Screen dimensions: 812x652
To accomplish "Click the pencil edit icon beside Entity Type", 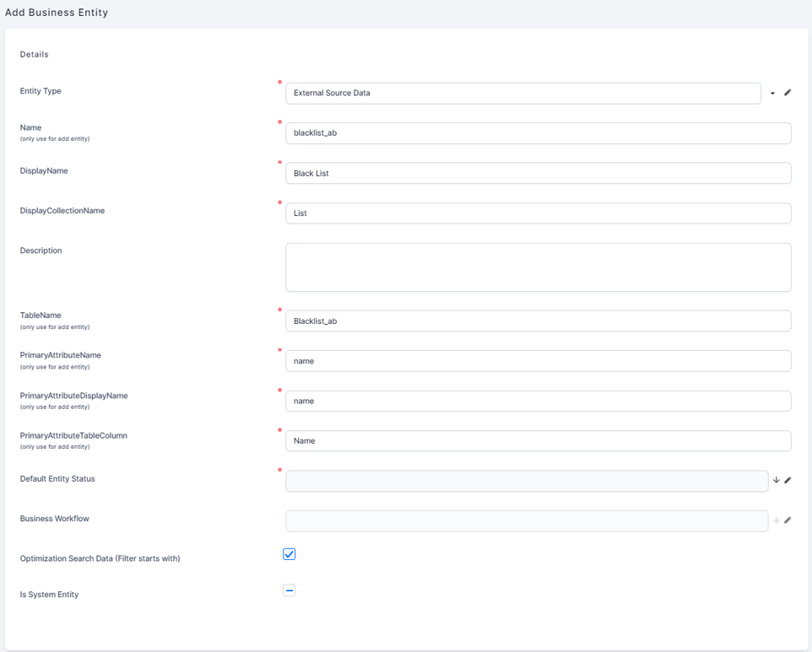I will click(788, 93).
